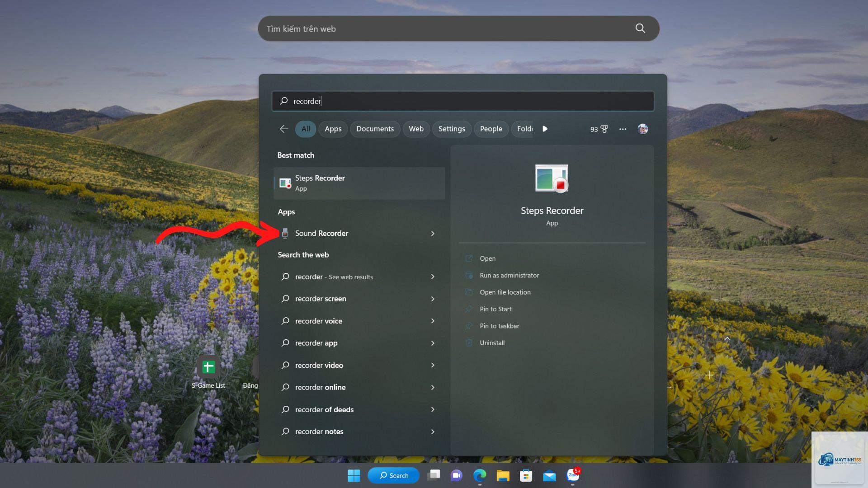
Task: Click the large Steps Recorder preview icon
Action: point(552,178)
